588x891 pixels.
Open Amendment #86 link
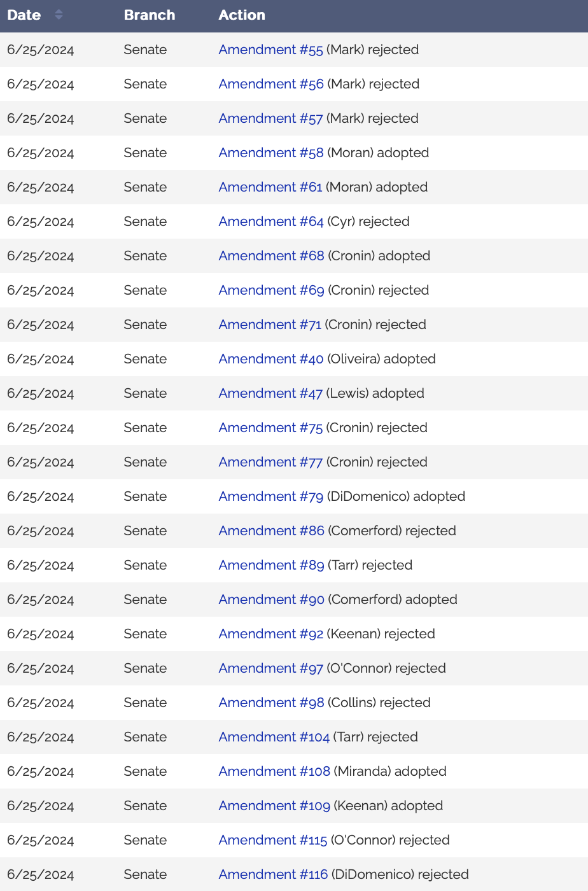[271, 531]
